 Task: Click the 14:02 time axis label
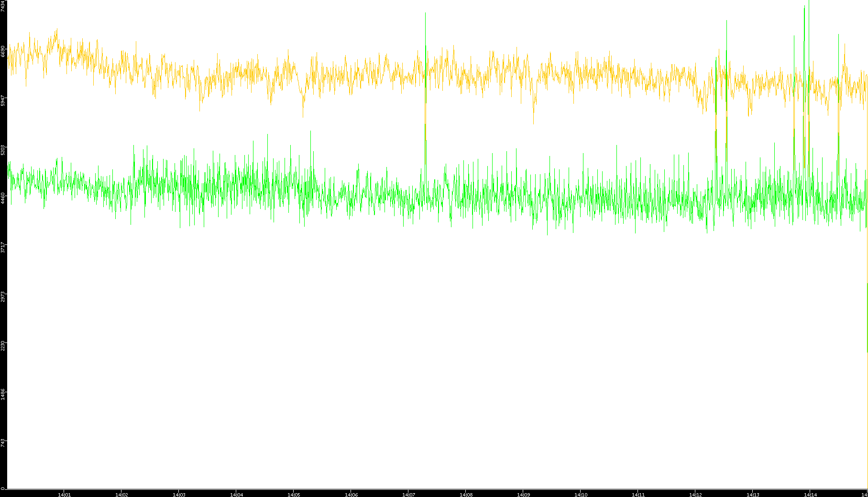[121, 495]
